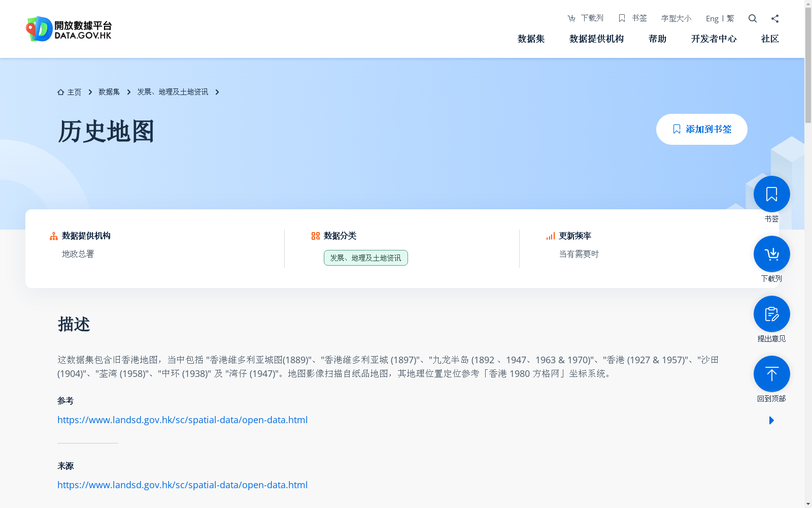Go to 数据集 in breadcrumb
812x508 pixels.
109,92
